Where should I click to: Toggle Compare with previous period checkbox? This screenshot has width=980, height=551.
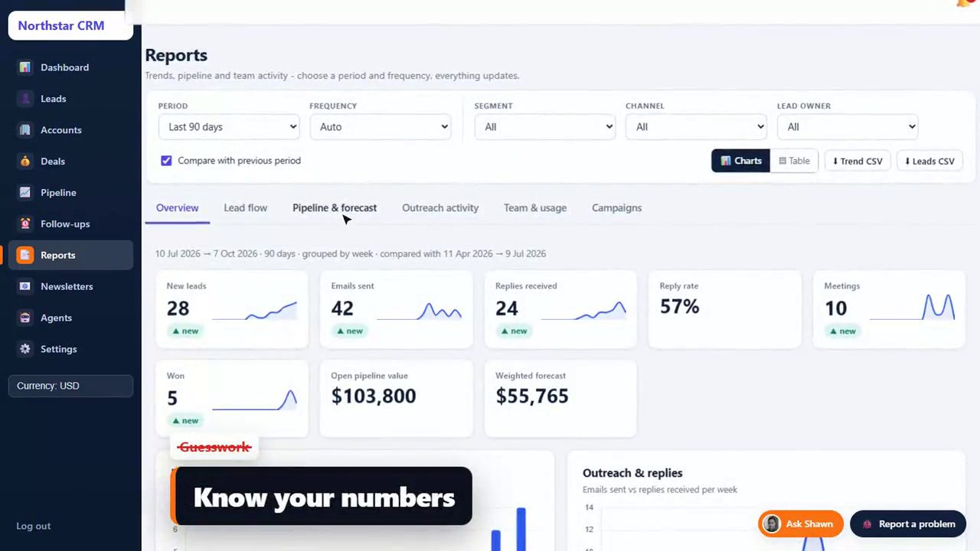[x=166, y=161]
